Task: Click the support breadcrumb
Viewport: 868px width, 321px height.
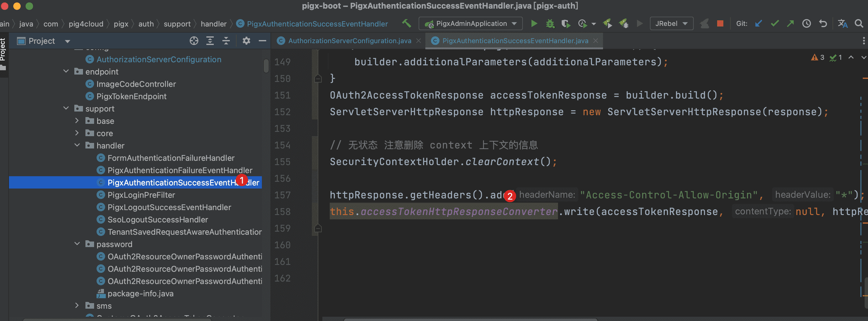Action: click(x=177, y=24)
